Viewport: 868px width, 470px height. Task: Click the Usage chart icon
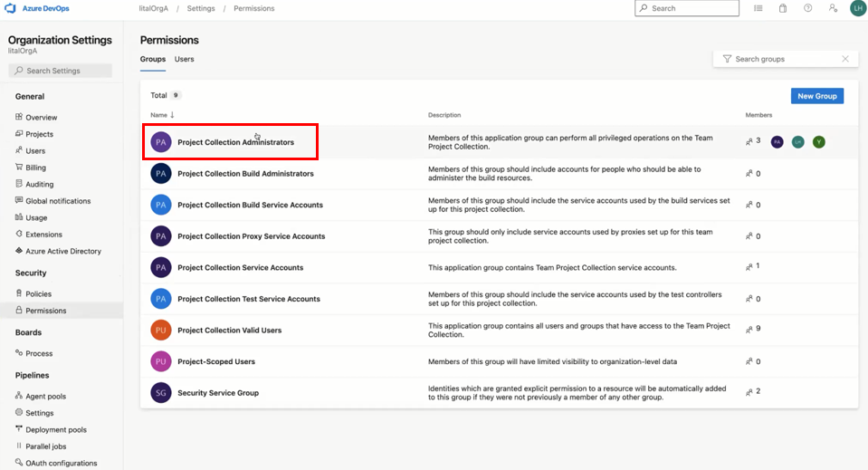pos(19,217)
